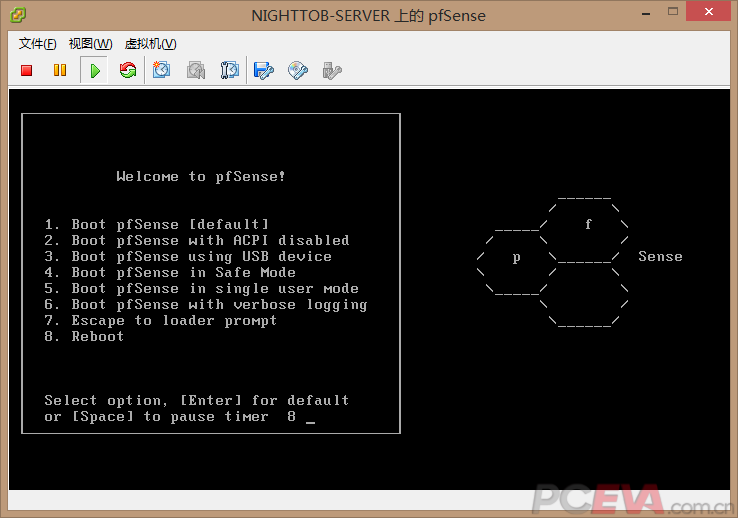
Task: Revert to the current snapshot icon
Action: pyautogui.click(x=196, y=70)
